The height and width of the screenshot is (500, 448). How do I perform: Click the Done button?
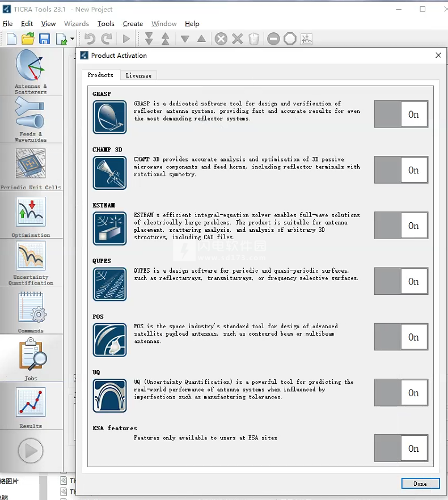click(x=420, y=484)
